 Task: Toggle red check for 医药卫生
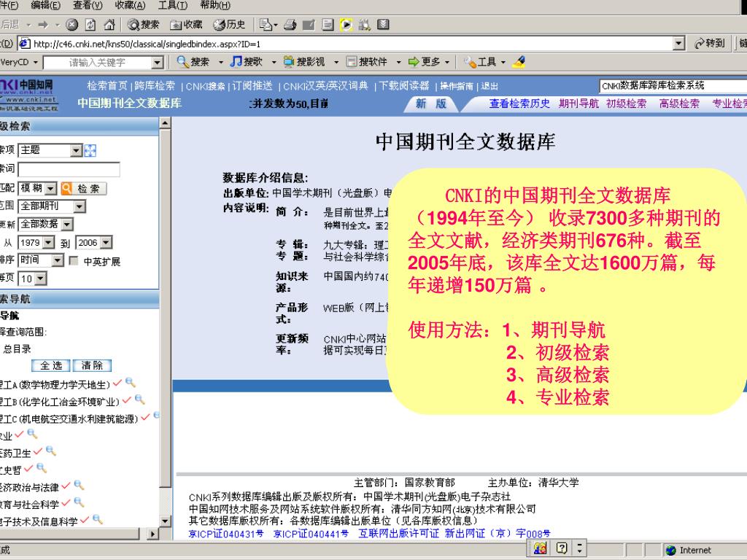coord(38,451)
